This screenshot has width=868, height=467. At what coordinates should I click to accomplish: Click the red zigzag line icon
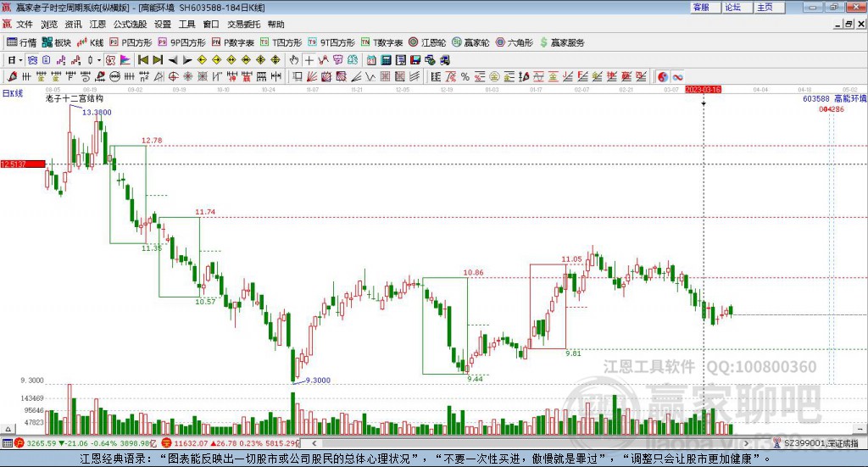[x=323, y=60]
